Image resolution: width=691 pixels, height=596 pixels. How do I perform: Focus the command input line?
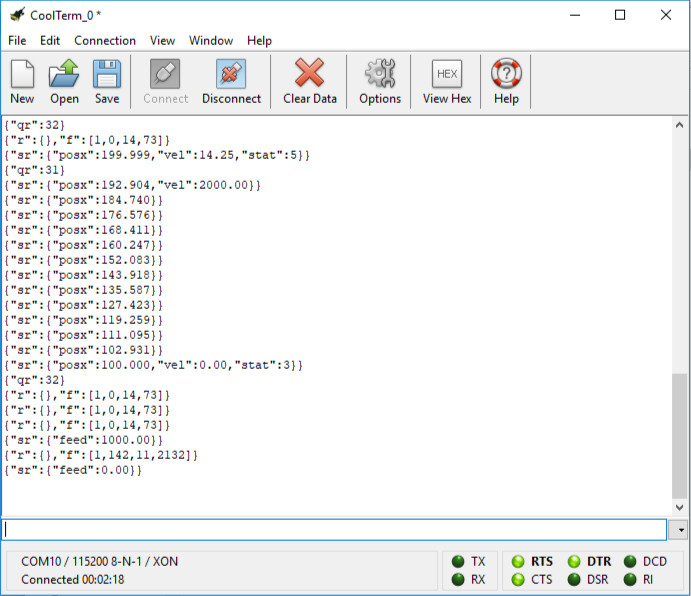(334, 530)
